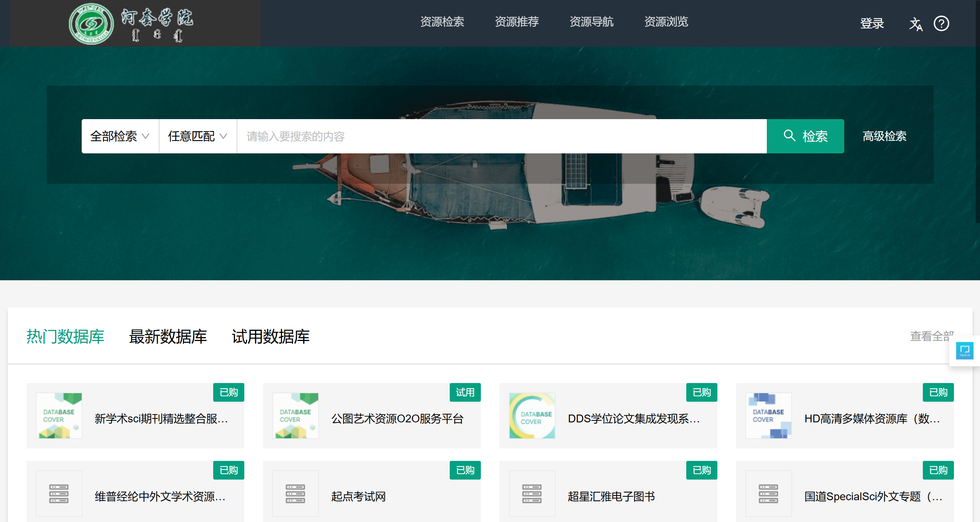Expand the 全部检索 dropdown
The width and height of the screenshot is (980, 522).
point(120,136)
